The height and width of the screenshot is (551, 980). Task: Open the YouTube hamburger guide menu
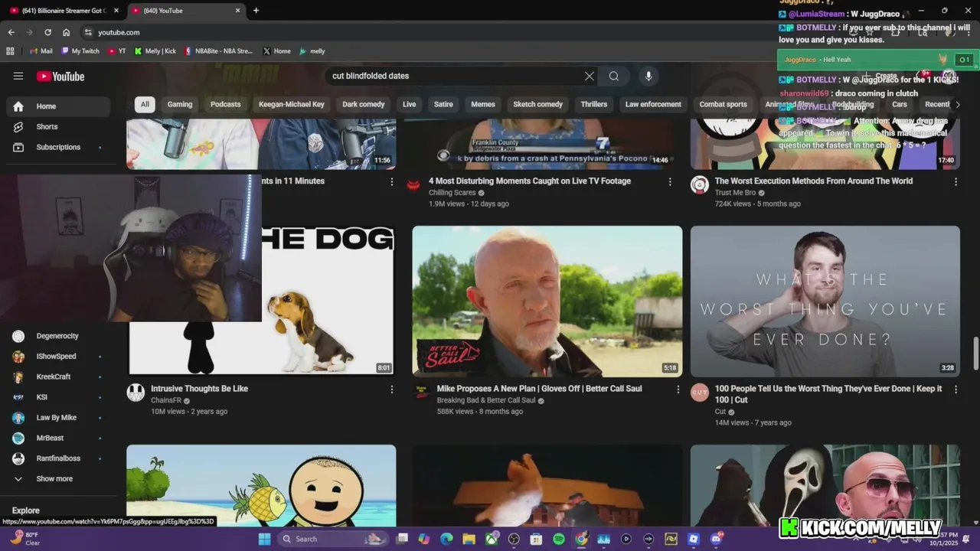click(18, 76)
